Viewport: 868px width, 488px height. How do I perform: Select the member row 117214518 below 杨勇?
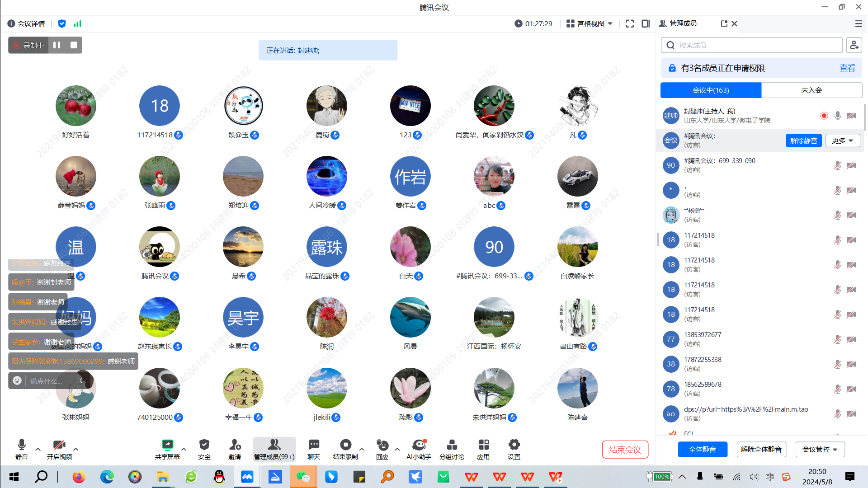tap(760, 240)
